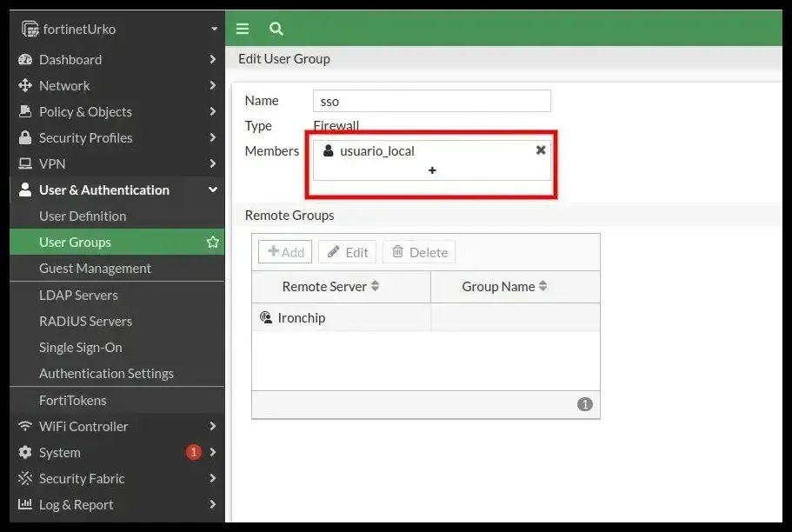Viewport: 792px width, 532px height.
Task: Click the System notification badge
Action: (194, 452)
